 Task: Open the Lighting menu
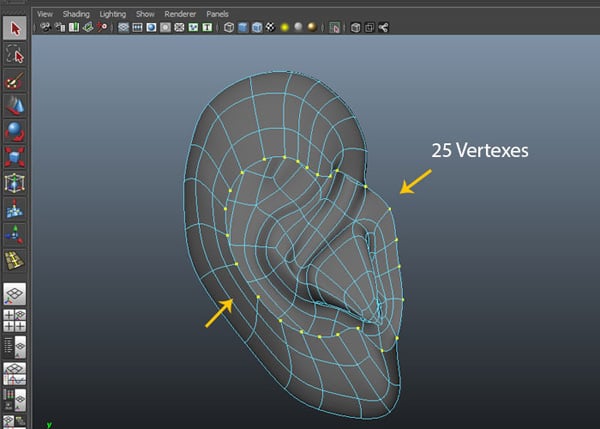tap(112, 15)
